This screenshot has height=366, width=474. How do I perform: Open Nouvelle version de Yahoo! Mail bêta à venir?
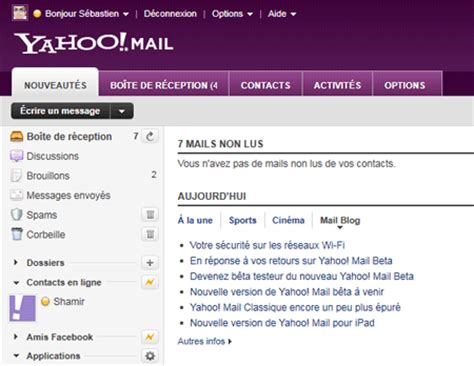coord(287,292)
